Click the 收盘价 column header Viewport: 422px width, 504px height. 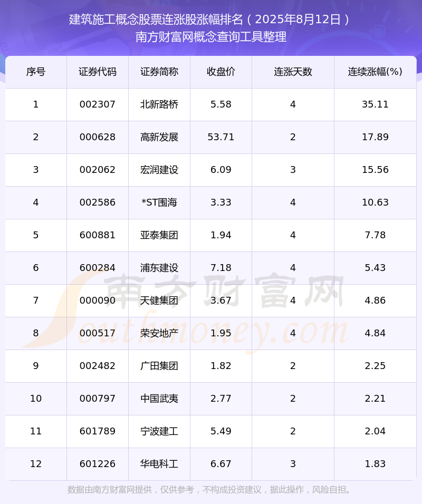(221, 72)
